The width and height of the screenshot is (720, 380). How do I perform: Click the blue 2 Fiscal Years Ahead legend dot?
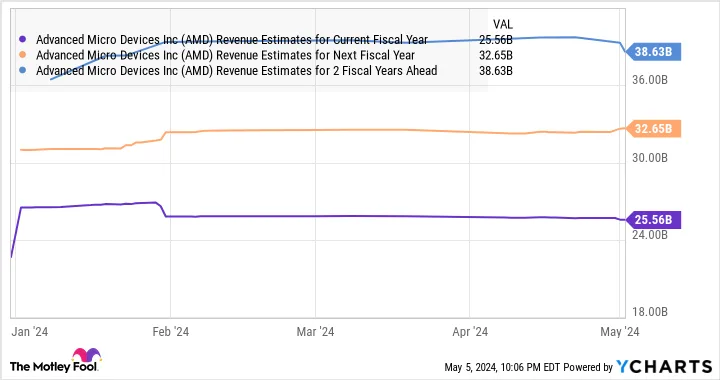click(x=22, y=71)
